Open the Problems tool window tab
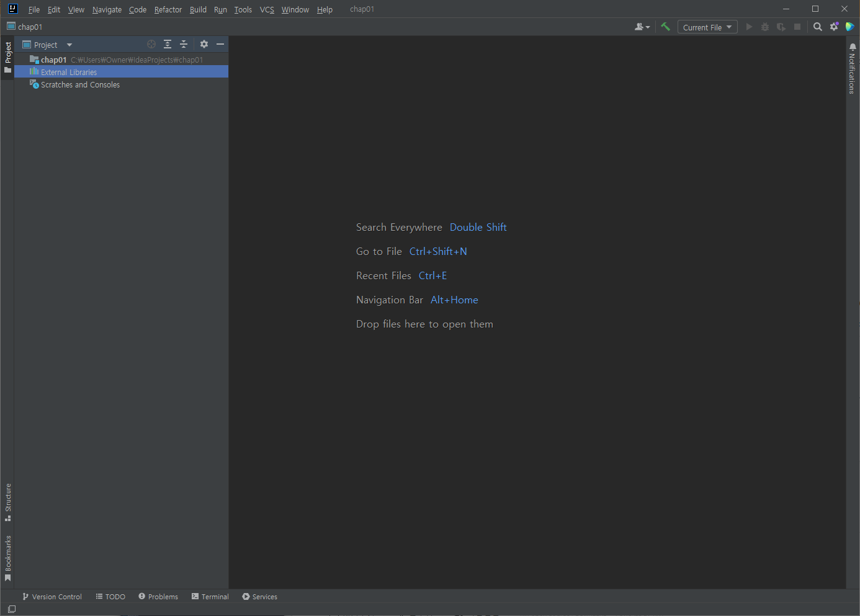Image resolution: width=860 pixels, height=616 pixels. tap(158, 596)
